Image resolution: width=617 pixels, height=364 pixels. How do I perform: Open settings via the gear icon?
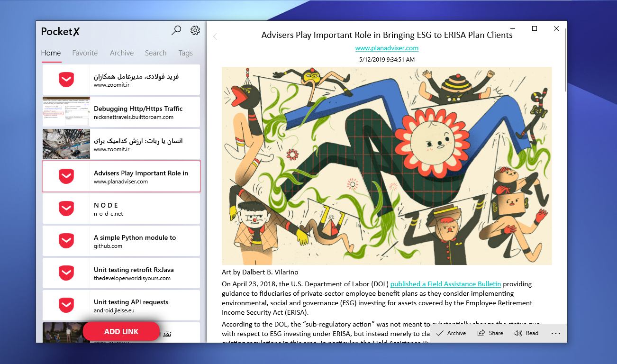coord(195,31)
